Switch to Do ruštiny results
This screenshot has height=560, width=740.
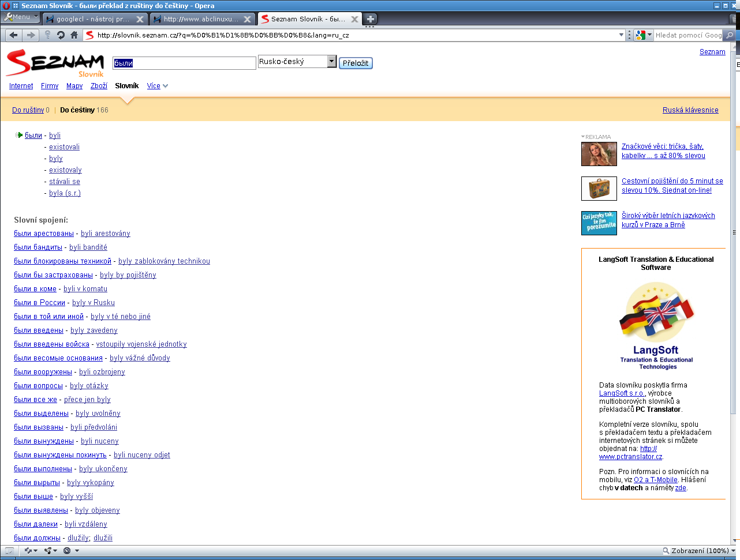(x=28, y=110)
